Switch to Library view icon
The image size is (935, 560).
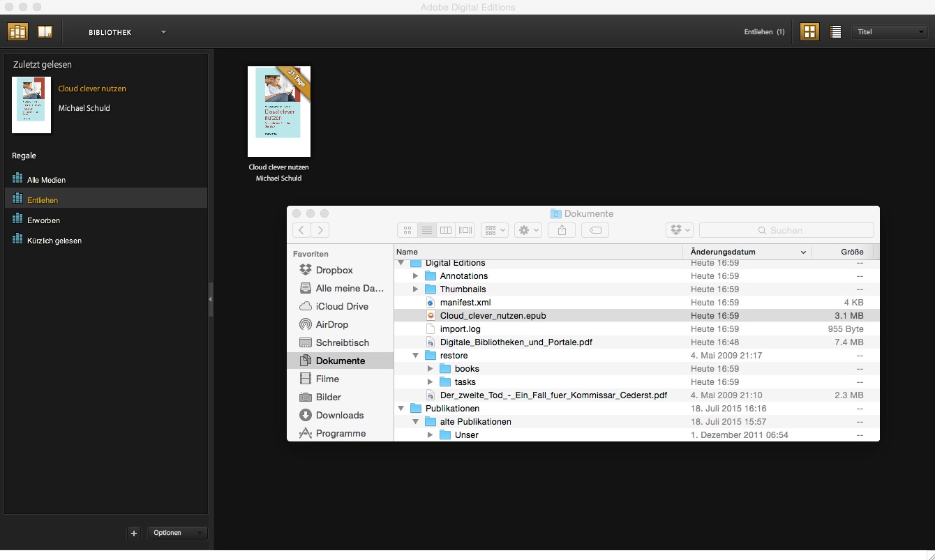(17, 31)
